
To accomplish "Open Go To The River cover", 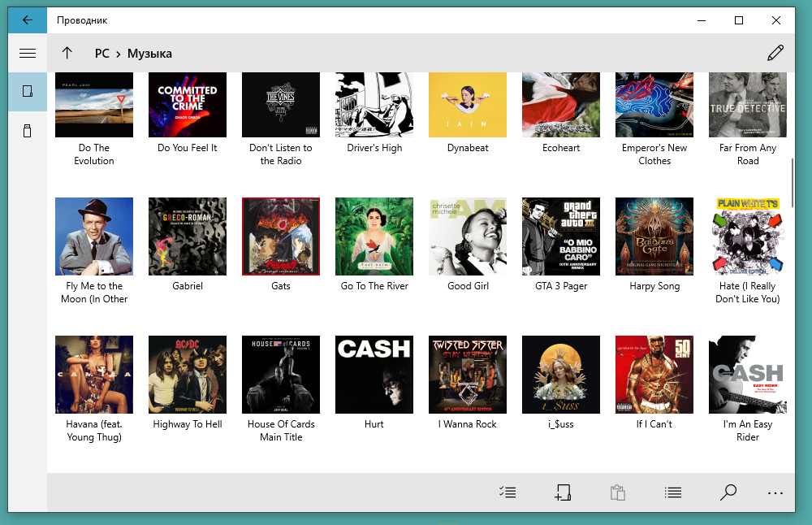I will [374, 236].
